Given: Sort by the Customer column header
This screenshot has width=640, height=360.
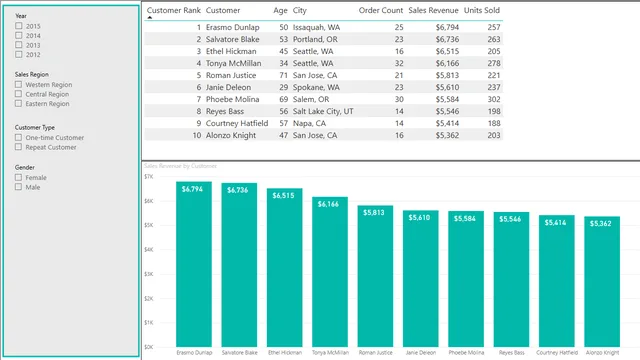Looking at the screenshot, I should (x=223, y=10).
